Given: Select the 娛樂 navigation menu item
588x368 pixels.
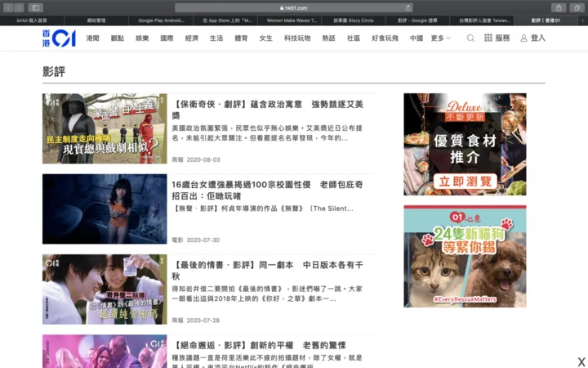Looking at the screenshot, I should pos(142,38).
